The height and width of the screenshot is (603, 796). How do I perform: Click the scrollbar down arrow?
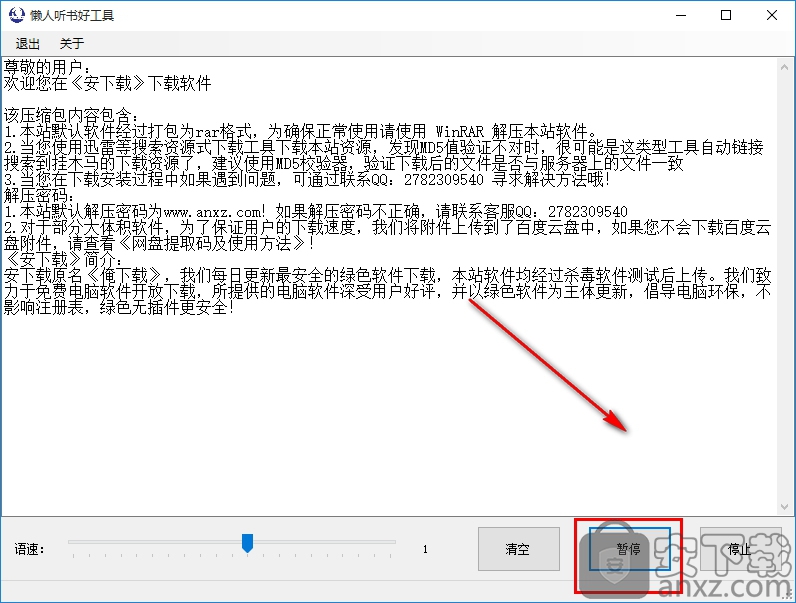(784, 507)
